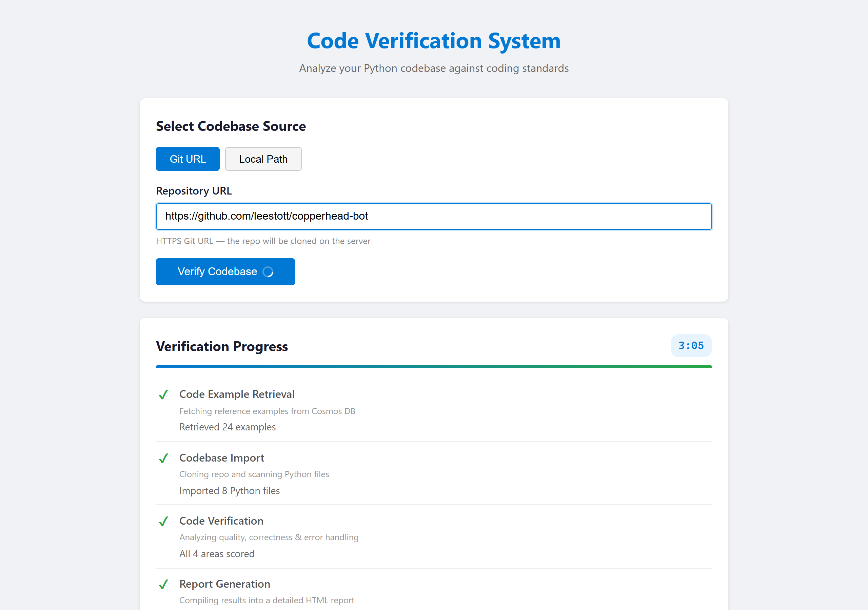This screenshot has height=610, width=868.
Task: Select the Repository URL text field
Action: coord(434,216)
